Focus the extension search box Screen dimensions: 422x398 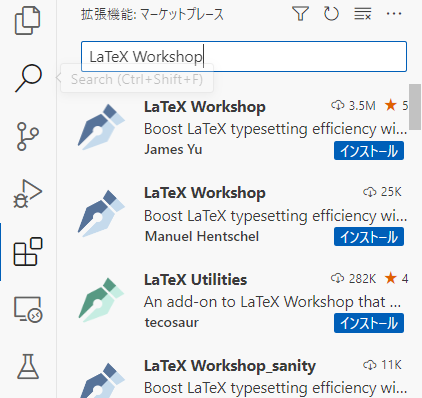(x=244, y=56)
